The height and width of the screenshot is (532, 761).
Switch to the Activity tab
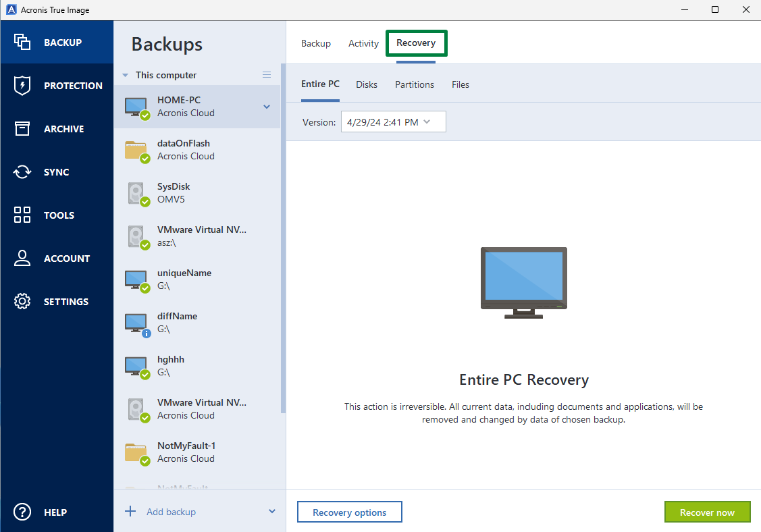tap(363, 43)
